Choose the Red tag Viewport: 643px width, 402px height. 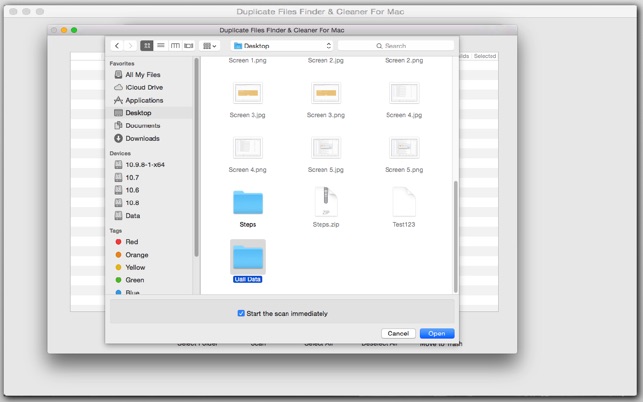131,242
